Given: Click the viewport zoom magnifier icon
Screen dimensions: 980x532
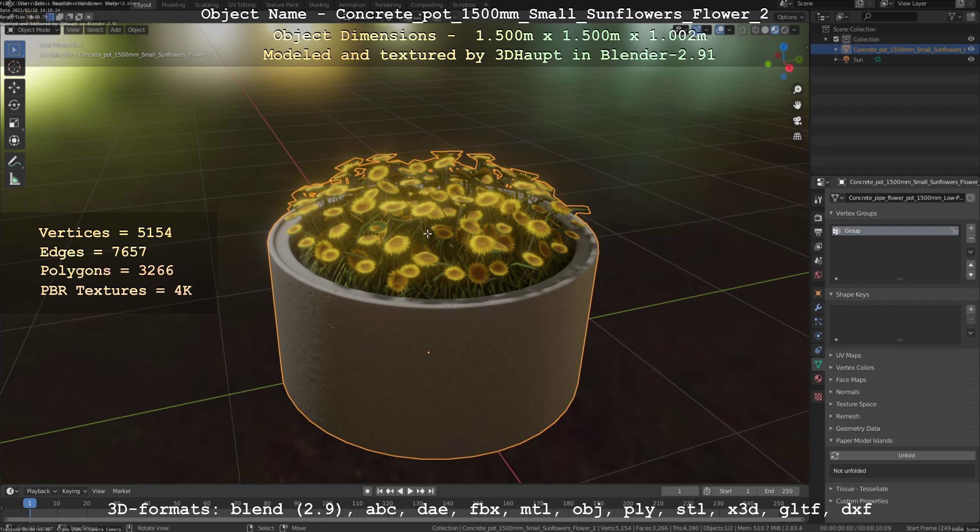Looking at the screenshot, I should 797,89.
